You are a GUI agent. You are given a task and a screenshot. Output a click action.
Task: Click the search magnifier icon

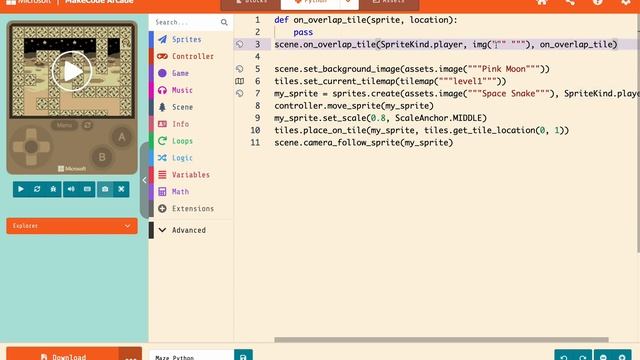(224, 22)
